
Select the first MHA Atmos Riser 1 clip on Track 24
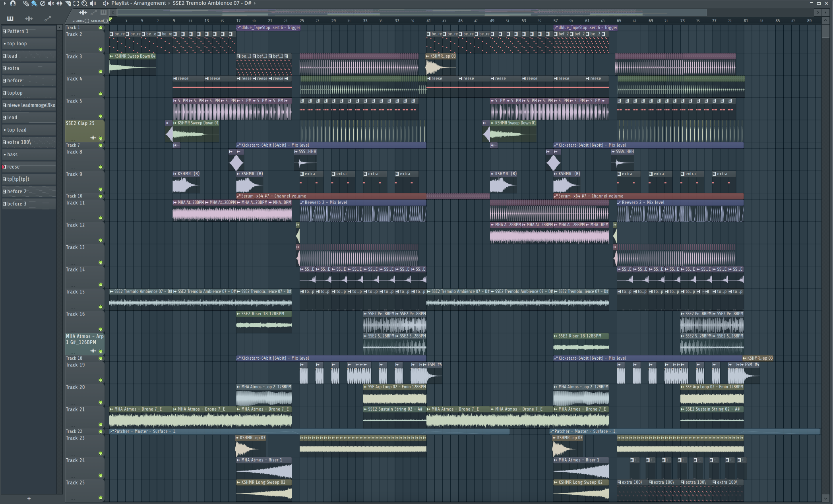click(x=264, y=468)
